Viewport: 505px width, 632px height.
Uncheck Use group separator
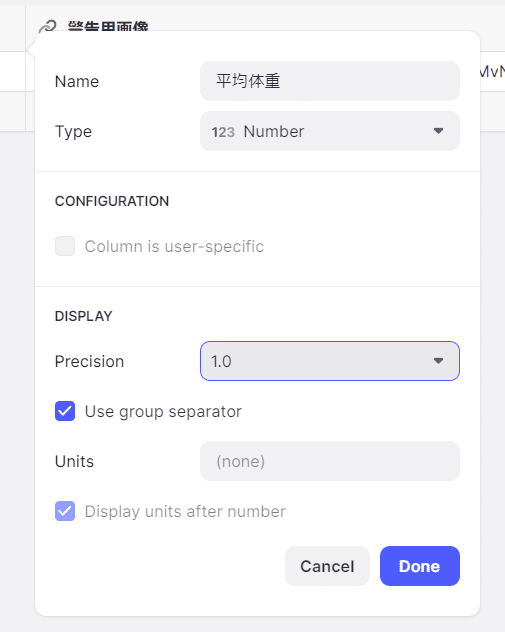click(65, 411)
